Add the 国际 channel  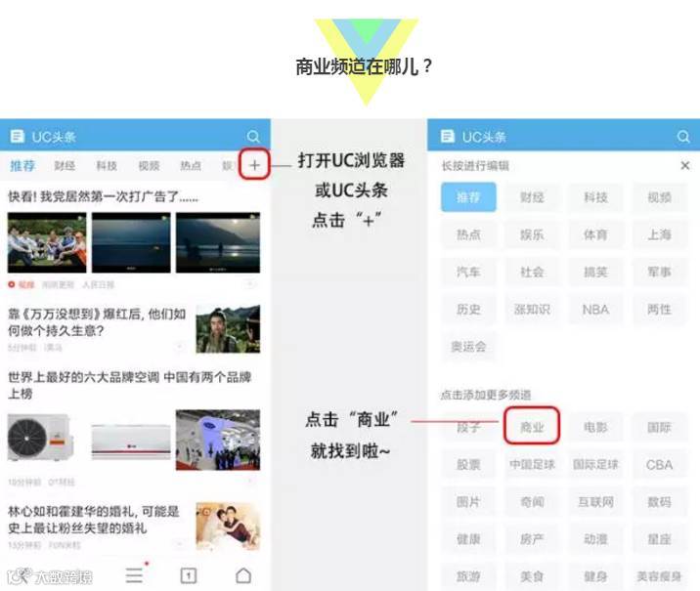click(659, 427)
